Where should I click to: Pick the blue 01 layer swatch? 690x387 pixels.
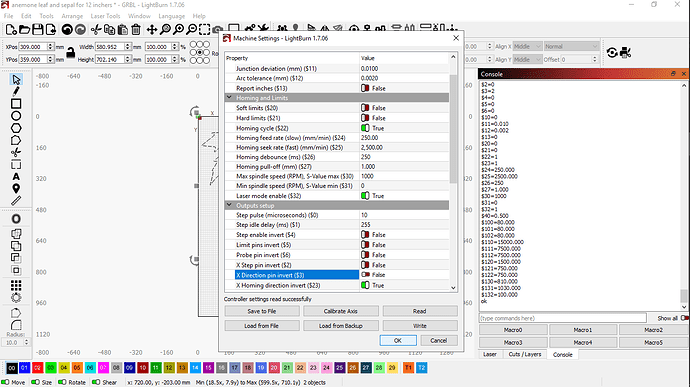tap(24, 368)
